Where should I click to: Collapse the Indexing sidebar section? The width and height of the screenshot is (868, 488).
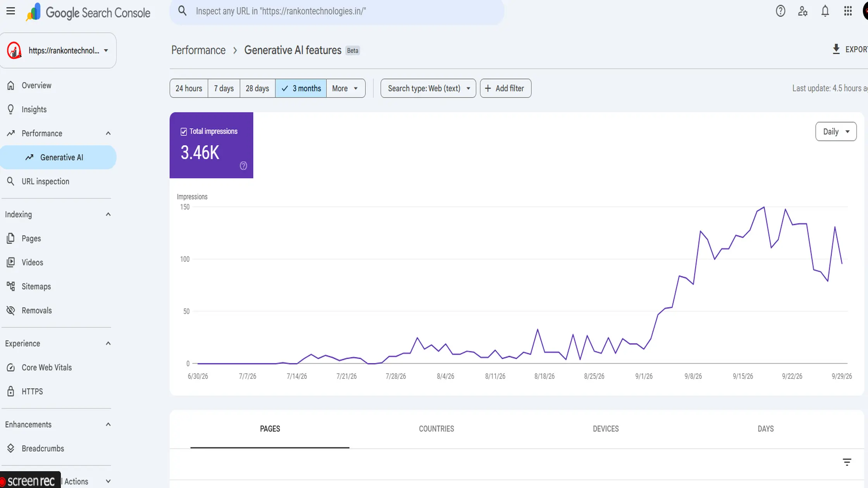[x=108, y=214]
